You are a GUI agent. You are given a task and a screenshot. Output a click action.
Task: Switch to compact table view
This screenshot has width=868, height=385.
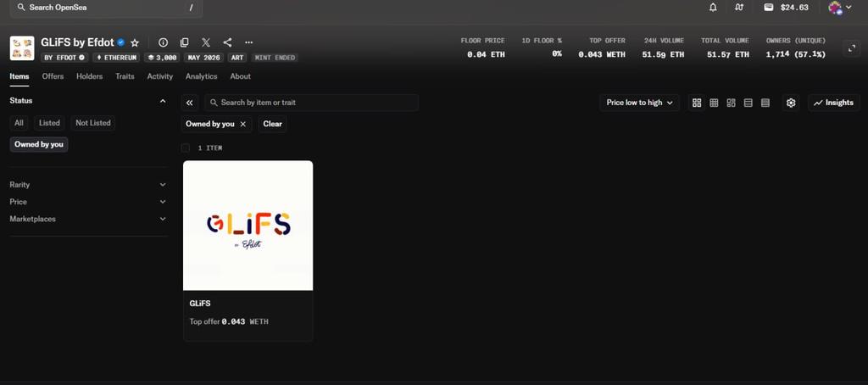click(765, 103)
